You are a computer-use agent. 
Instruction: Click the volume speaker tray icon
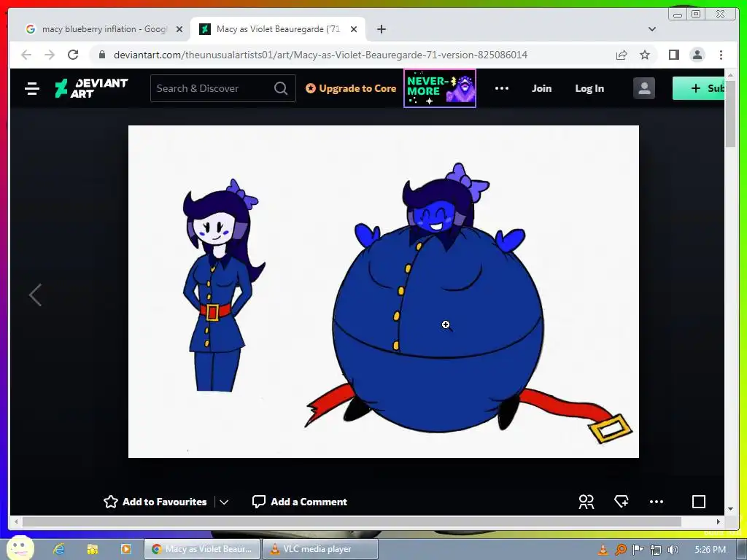(x=673, y=550)
